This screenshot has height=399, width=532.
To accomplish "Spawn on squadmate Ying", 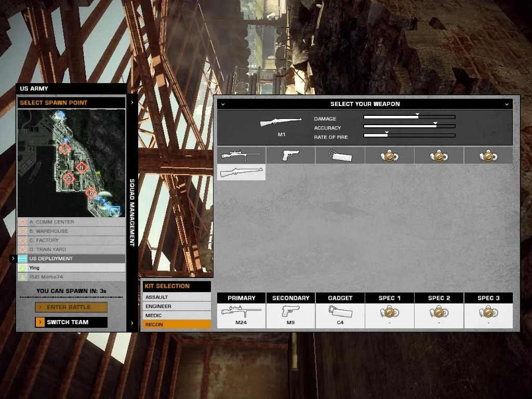I will coord(71,268).
